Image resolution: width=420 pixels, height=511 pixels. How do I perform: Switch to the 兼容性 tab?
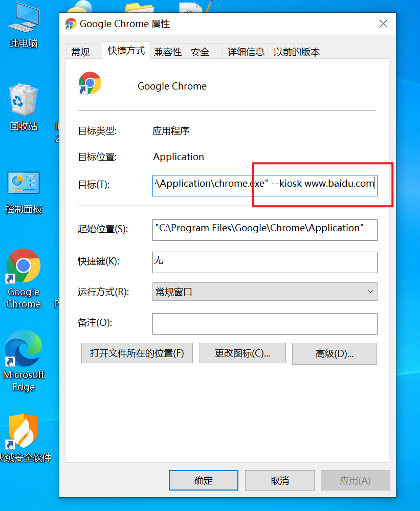[168, 52]
